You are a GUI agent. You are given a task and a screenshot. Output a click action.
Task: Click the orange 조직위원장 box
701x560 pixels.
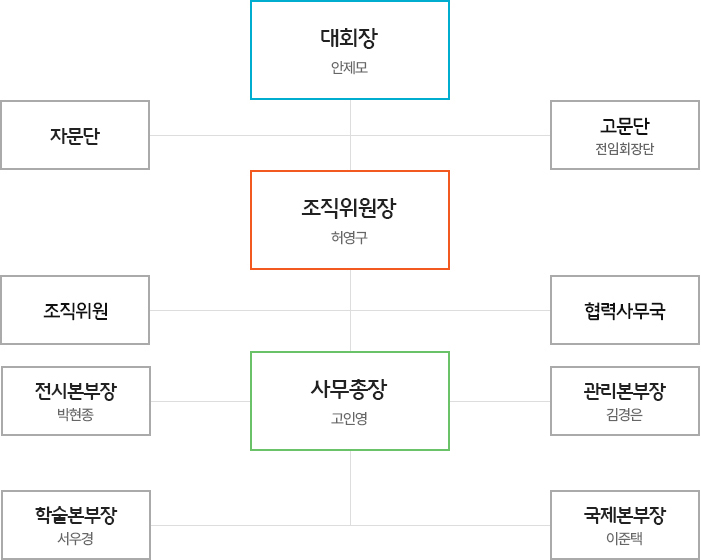[350, 220]
